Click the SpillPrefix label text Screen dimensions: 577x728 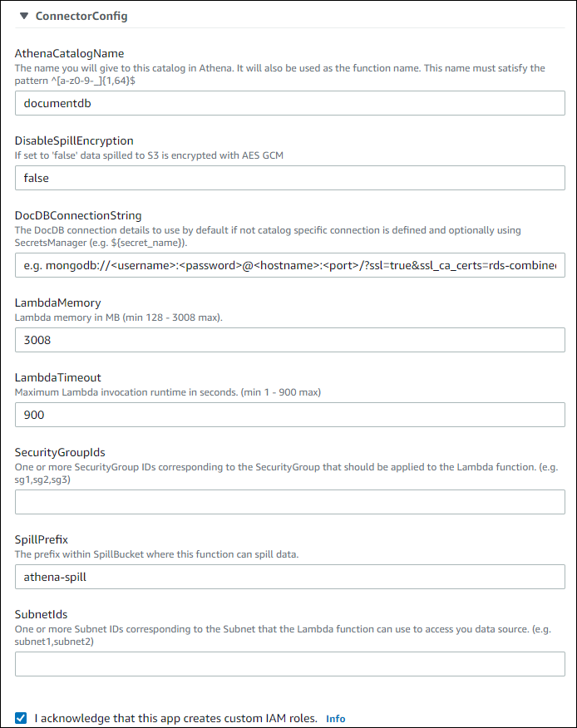[43, 539]
